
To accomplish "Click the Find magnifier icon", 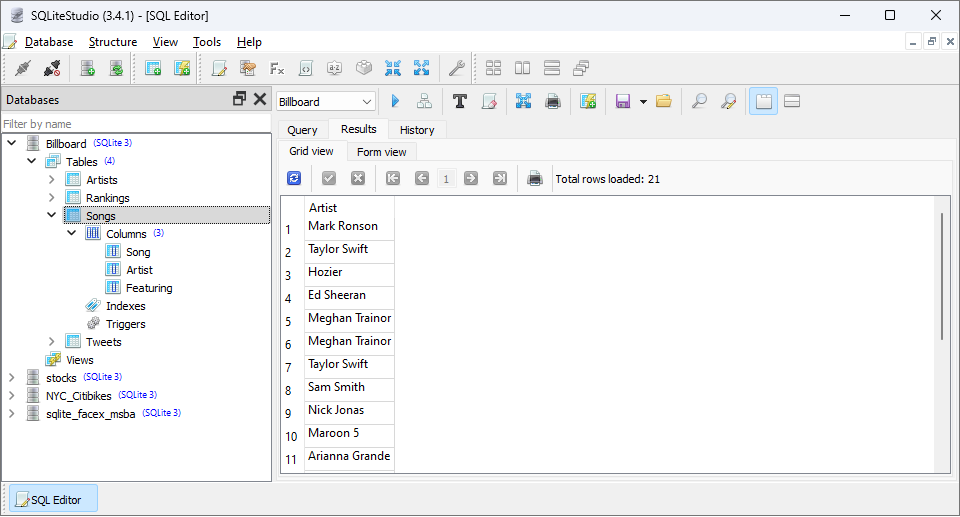I will point(699,101).
